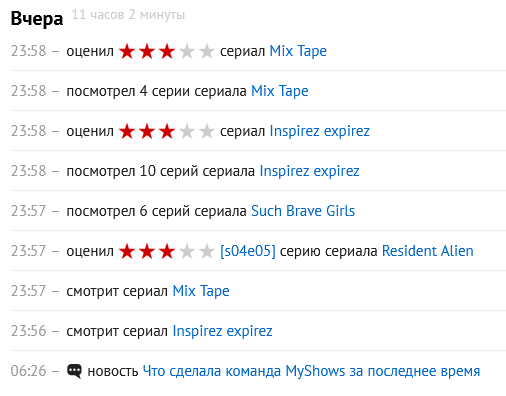
Task: Click fourth gray star in Mix Tape rating
Action: click(187, 51)
